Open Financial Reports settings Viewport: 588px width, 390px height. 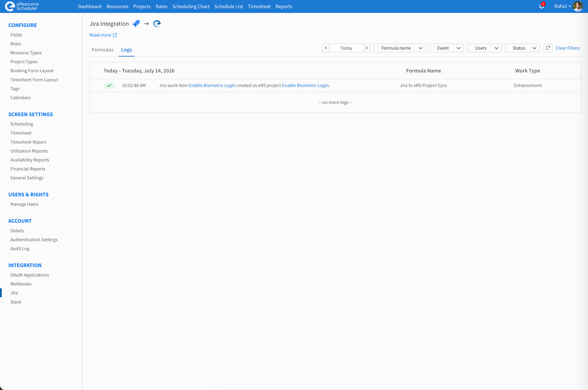pyautogui.click(x=28, y=169)
